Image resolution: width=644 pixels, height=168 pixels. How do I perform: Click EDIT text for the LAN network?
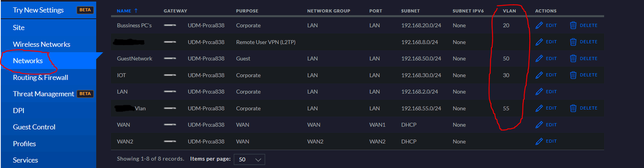click(551, 92)
